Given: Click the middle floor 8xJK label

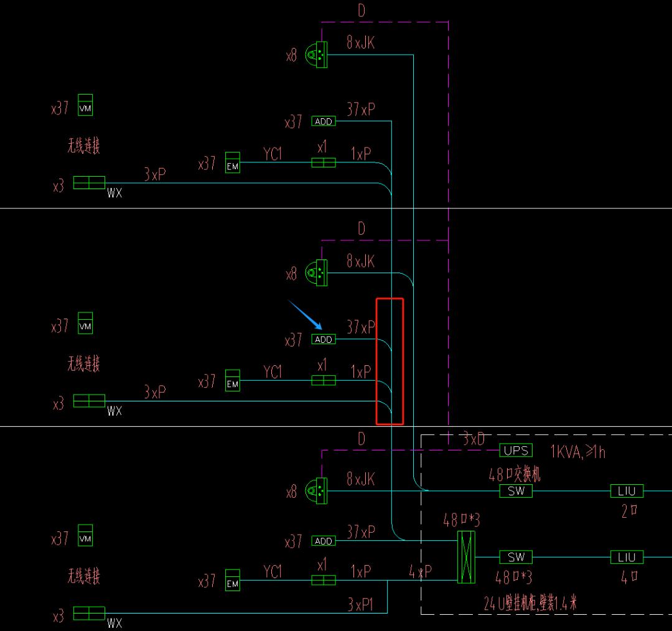Looking at the screenshot, I should [x=360, y=261].
